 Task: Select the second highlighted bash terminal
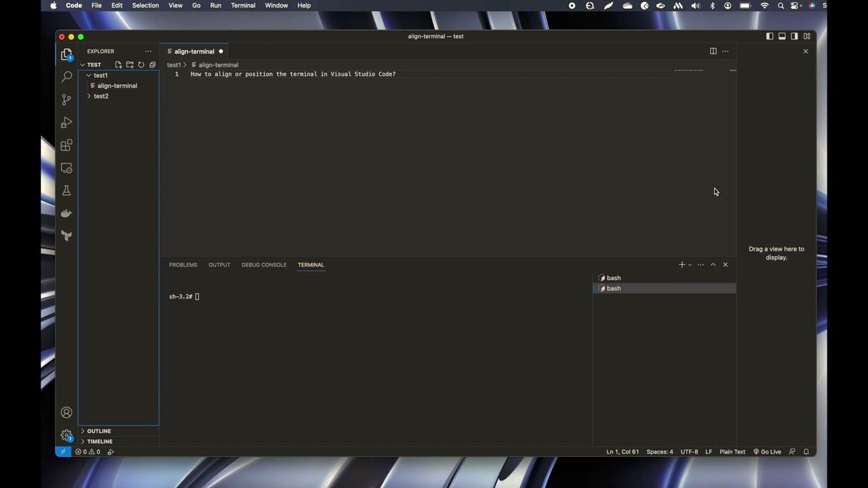click(665, 289)
